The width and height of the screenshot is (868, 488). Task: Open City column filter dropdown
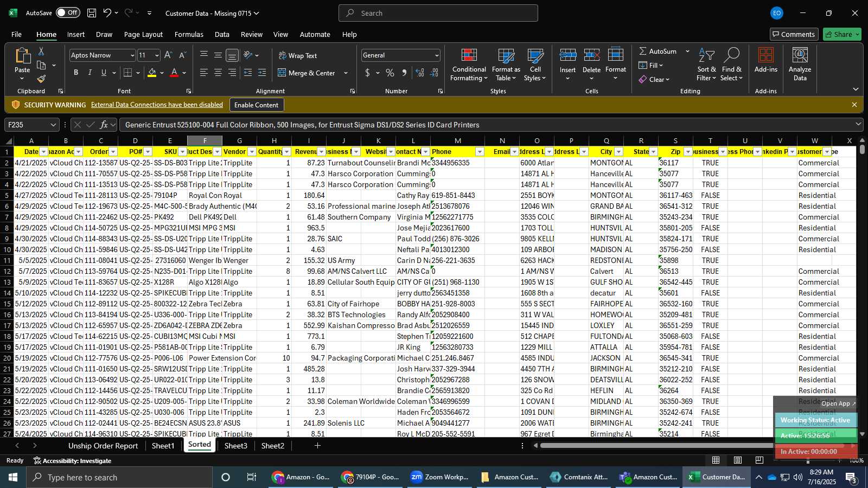[618, 152]
